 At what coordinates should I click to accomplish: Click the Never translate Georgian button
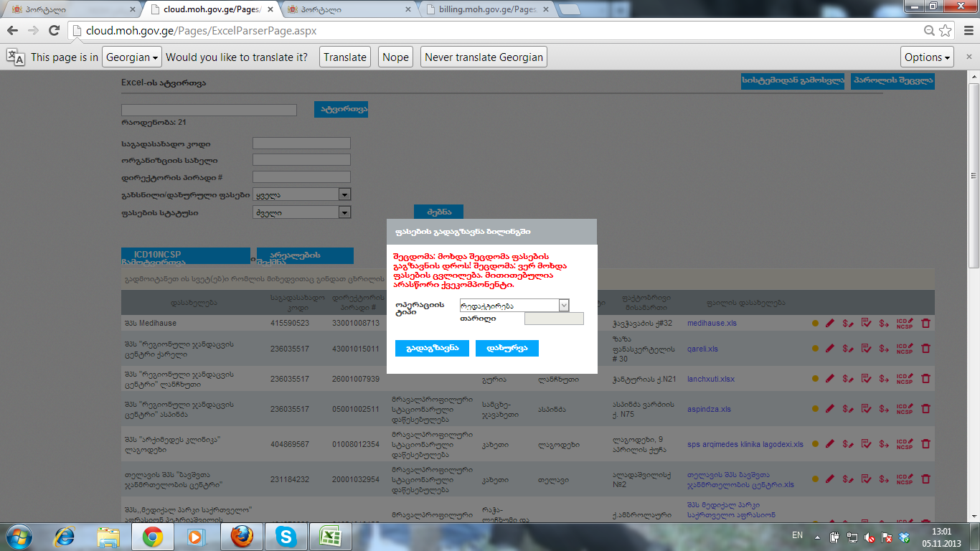(484, 57)
